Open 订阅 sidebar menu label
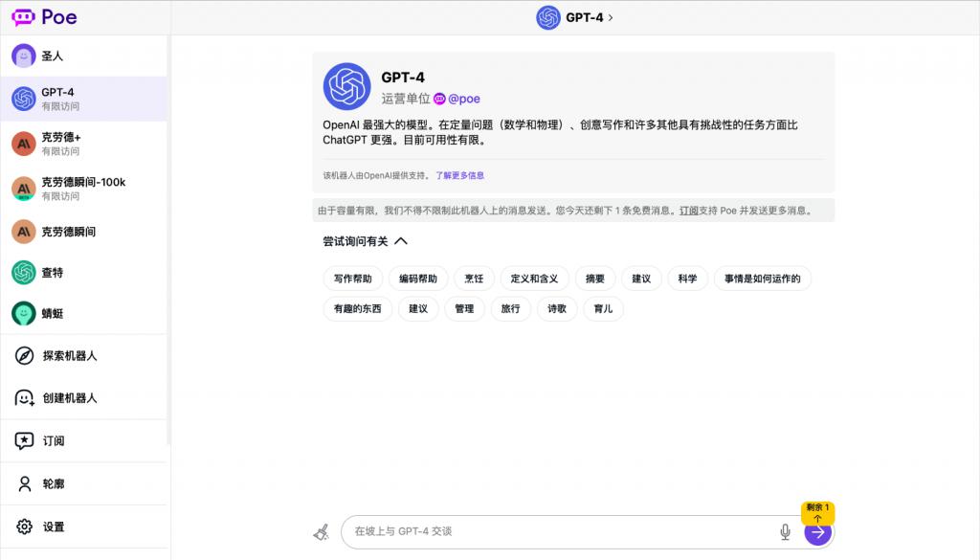Screen dimensions: 980x560 [54, 440]
